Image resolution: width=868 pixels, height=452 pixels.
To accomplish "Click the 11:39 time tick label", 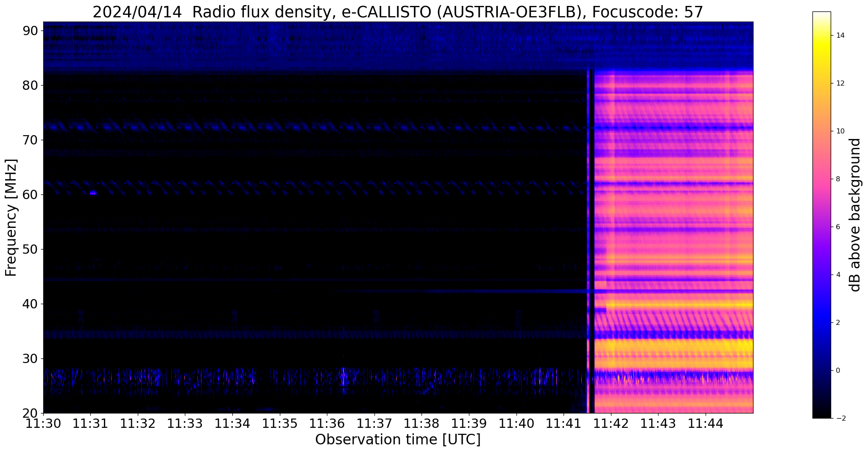I will (x=469, y=424).
